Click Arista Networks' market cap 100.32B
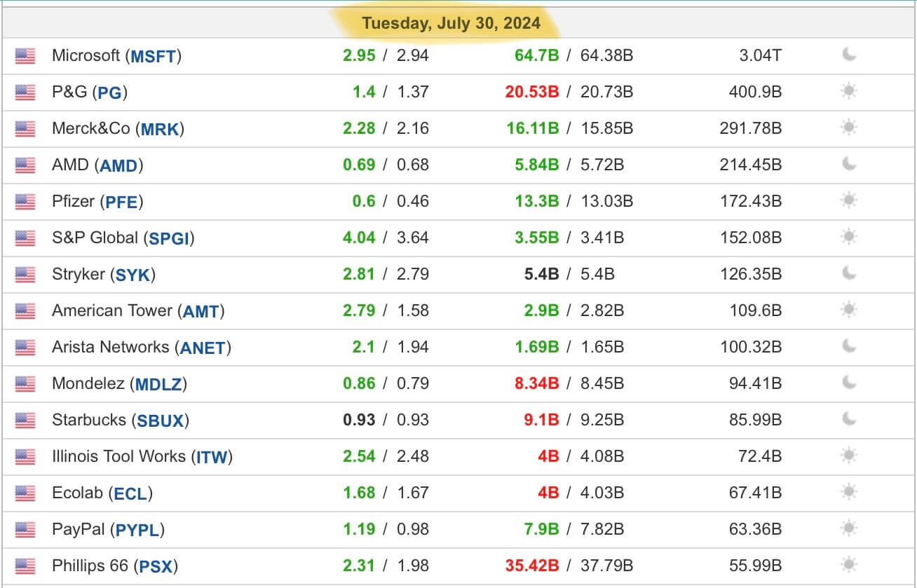This screenshot has width=917, height=588. click(x=750, y=346)
